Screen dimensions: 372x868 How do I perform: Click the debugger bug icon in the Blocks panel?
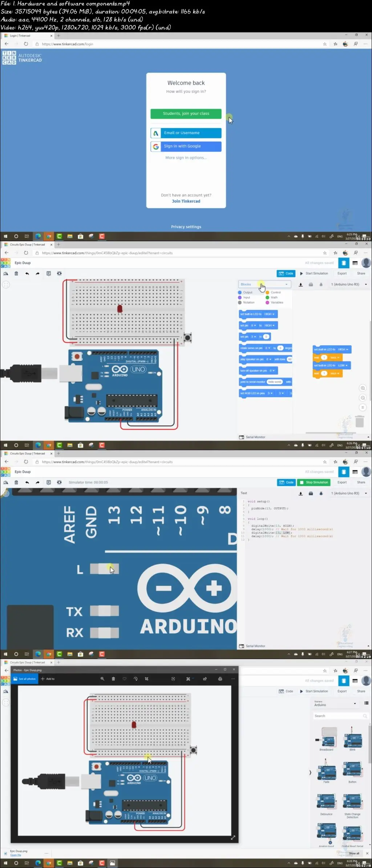pos(321,284)
